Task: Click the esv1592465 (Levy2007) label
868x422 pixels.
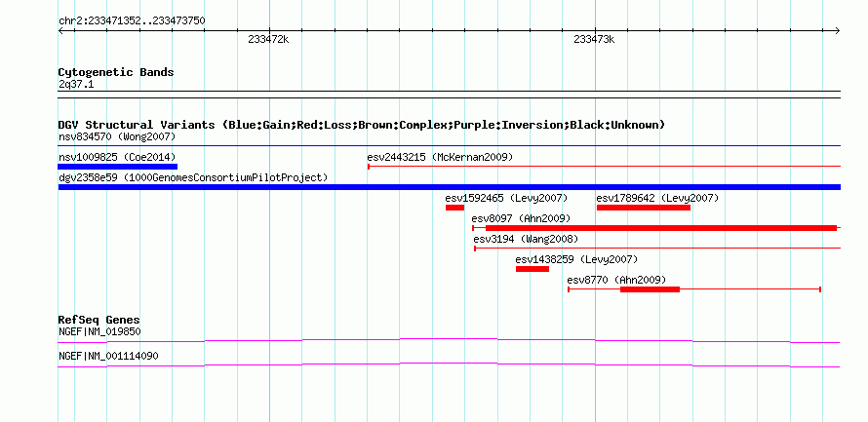Action: (506, 198)
